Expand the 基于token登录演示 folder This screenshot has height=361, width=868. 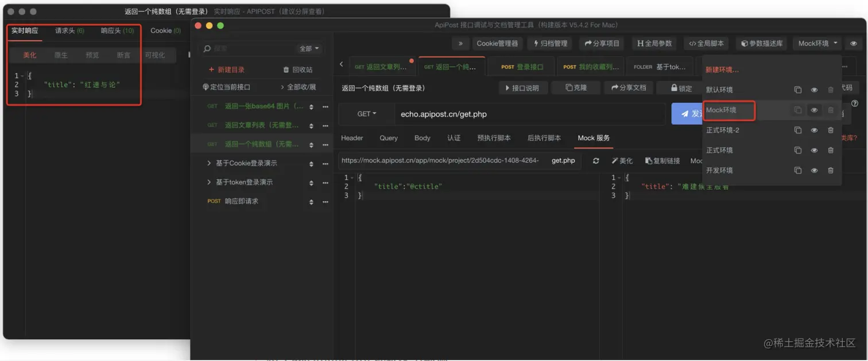[240, 182]
